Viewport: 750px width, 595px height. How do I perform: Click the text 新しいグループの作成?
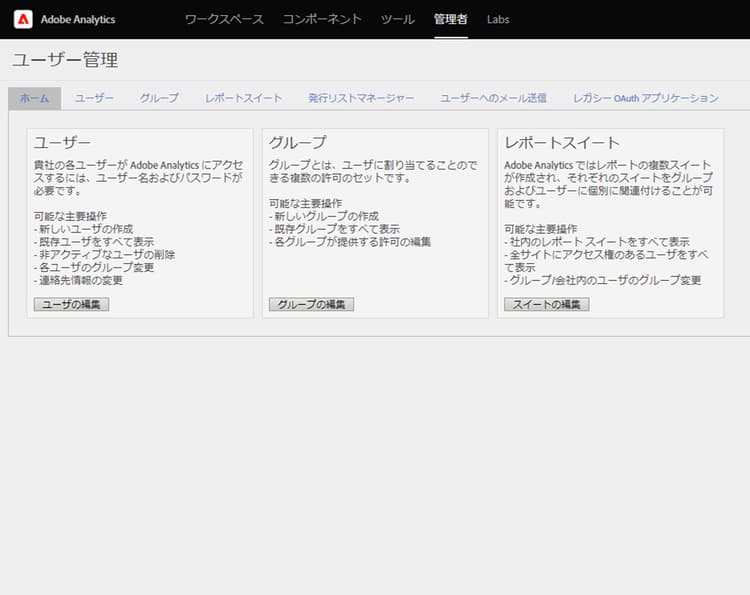[327, 216]
